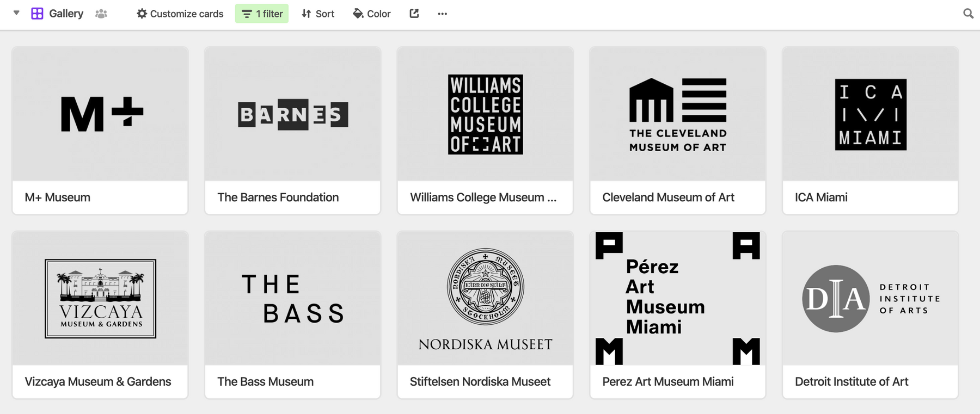Open the Vizcaya Museum & Gardens card
980x414 pixels.
(100, 314)
